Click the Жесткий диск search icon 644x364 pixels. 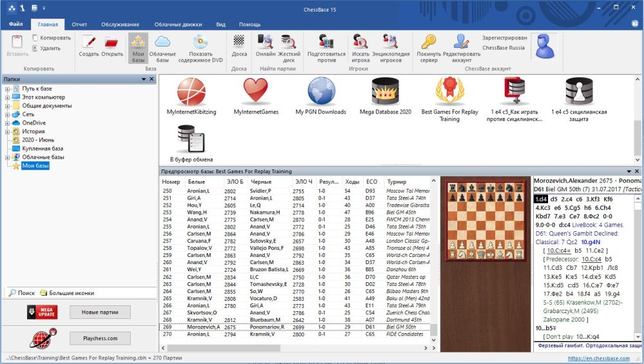point(289,42)
